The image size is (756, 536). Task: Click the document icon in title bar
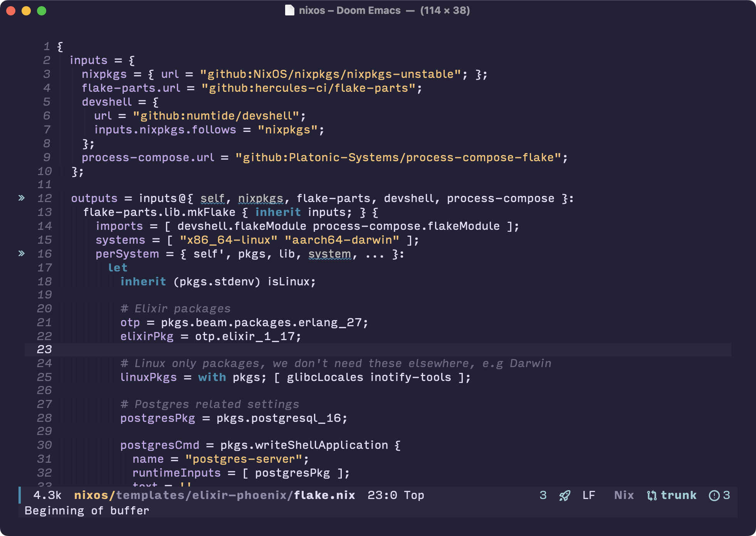(289, 10)
